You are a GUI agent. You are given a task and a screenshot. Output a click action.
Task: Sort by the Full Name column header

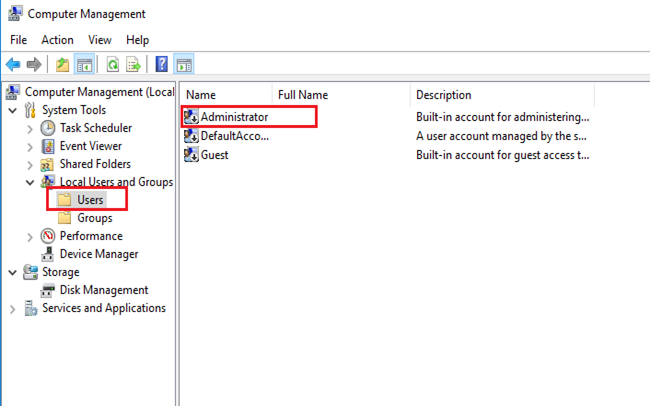pos(341,95)
